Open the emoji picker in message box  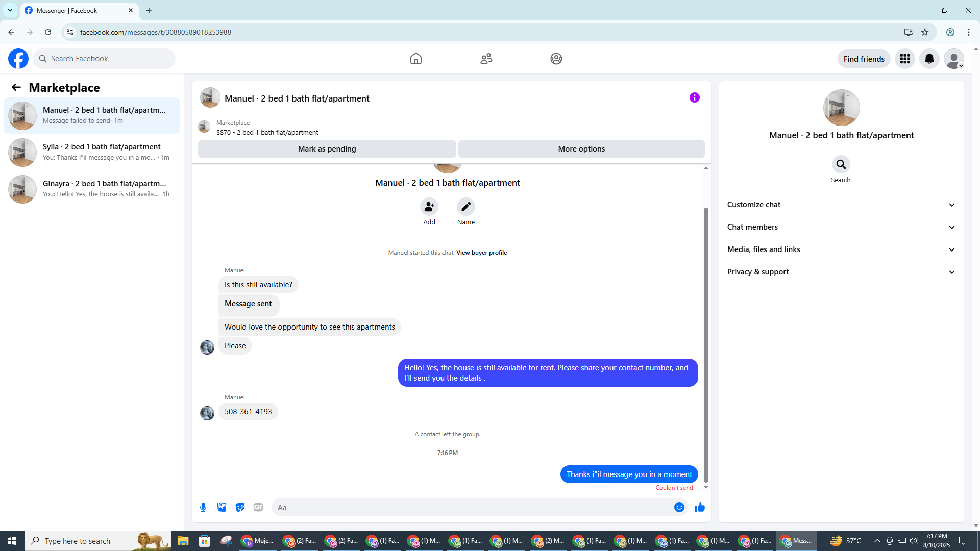pos(679,507)
